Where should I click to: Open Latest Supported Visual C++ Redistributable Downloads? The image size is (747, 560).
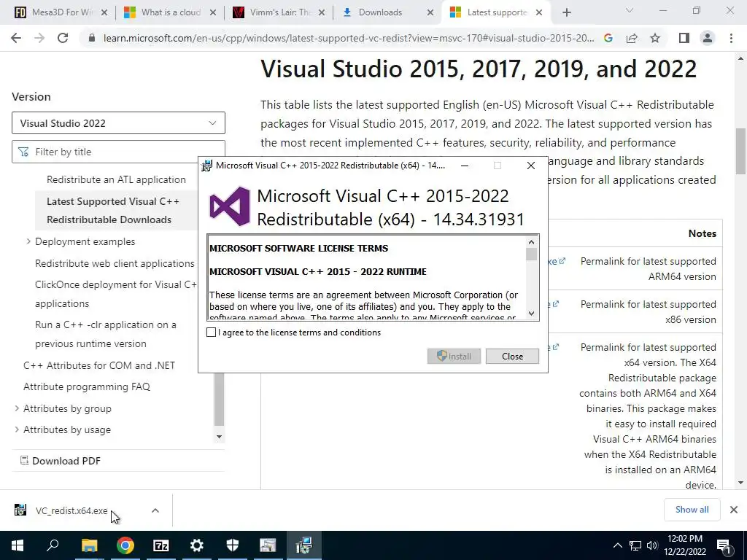113,211
